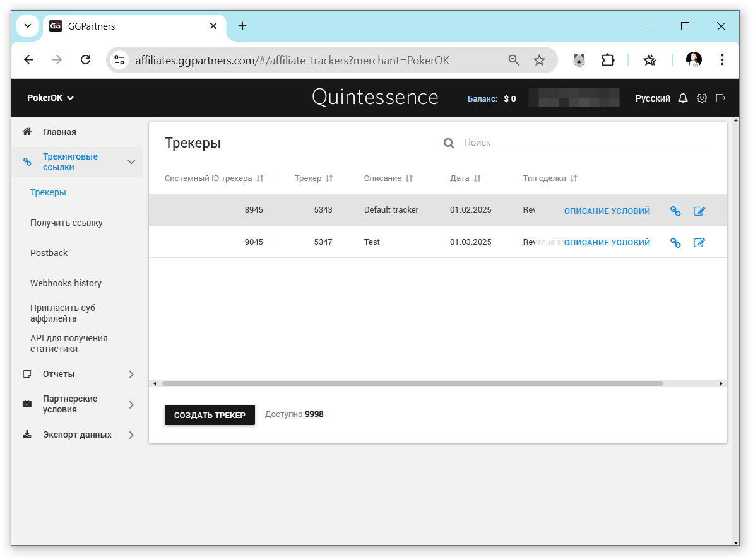
Task: Select Трекеры submenu item
Action: pyautogui.click(x=48, y=192)
